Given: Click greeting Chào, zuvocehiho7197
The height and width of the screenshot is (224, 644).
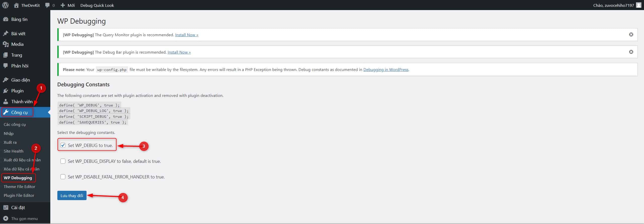Looking at the screenshot, I should tap(613, 5).
